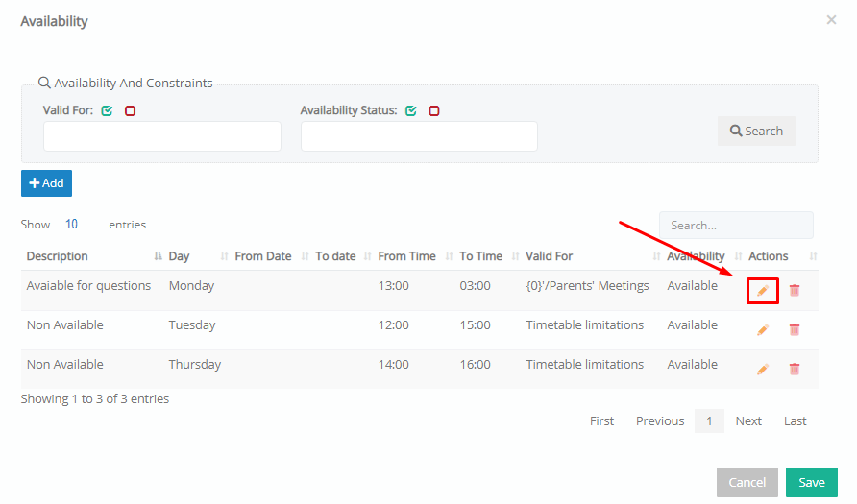
Task: Edit the Tuesday Non Available entry
Action: coord(763,330)
